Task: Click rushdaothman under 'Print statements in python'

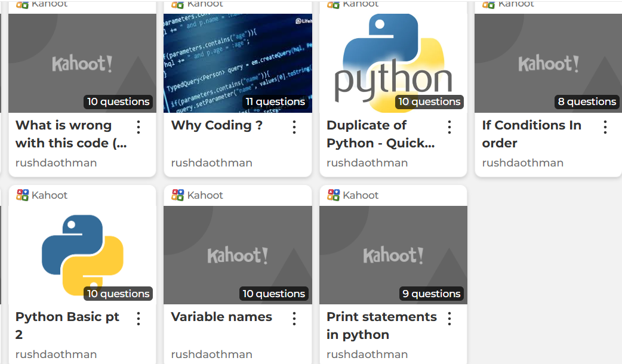Action: coord(367,354)
